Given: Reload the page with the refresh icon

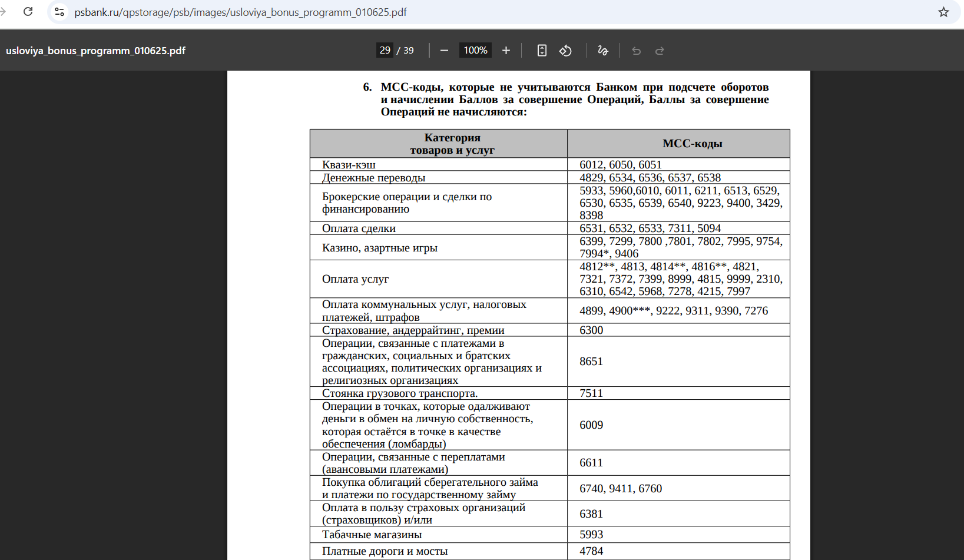Looking at the screenshot, I should pos(28,12).
